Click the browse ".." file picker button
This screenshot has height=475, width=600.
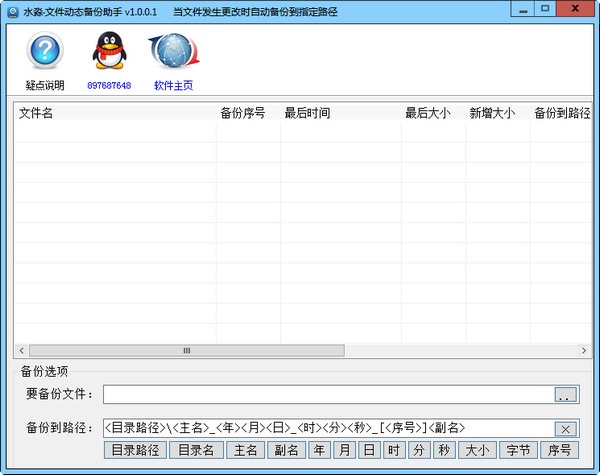[x=565, y=395]
